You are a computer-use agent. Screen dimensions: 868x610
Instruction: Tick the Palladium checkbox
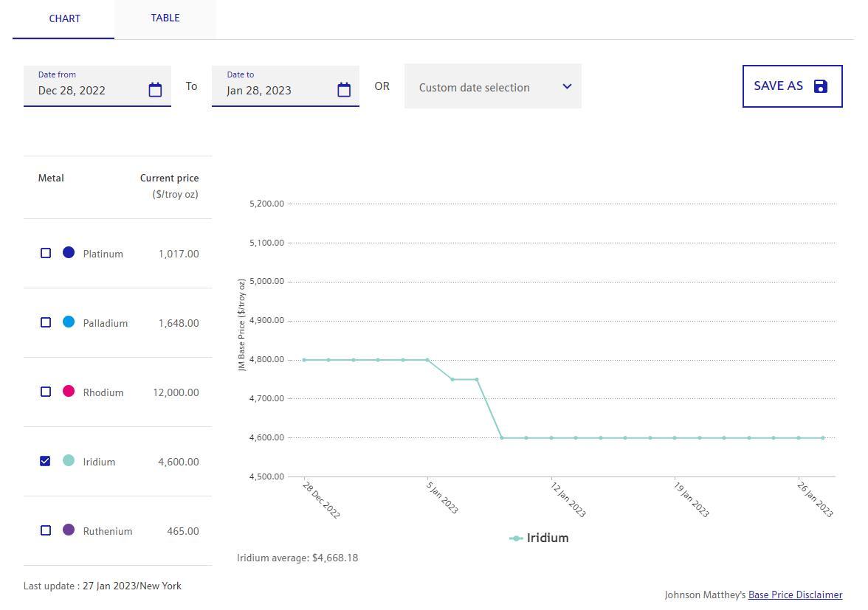(x=46, y=322)
